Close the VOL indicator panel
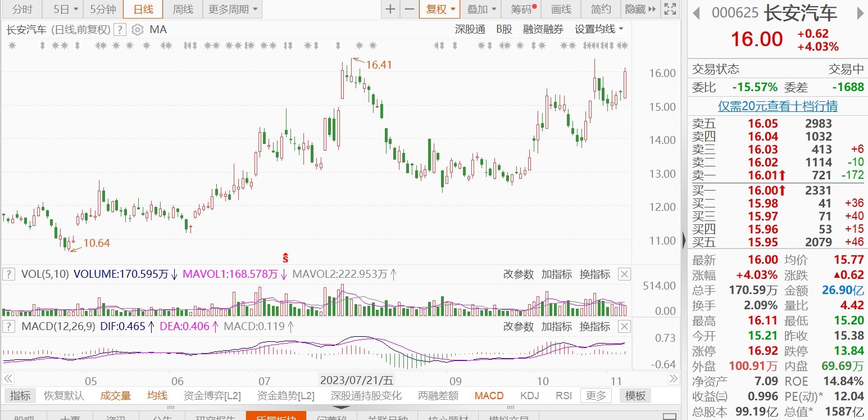 coord(624,274)
